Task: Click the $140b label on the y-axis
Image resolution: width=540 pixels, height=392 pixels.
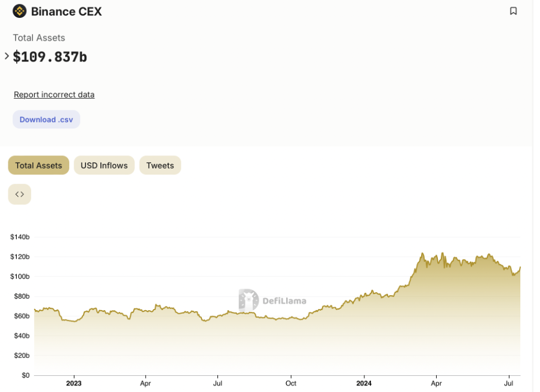Action: pyautogui.click(x=20, y=237)
